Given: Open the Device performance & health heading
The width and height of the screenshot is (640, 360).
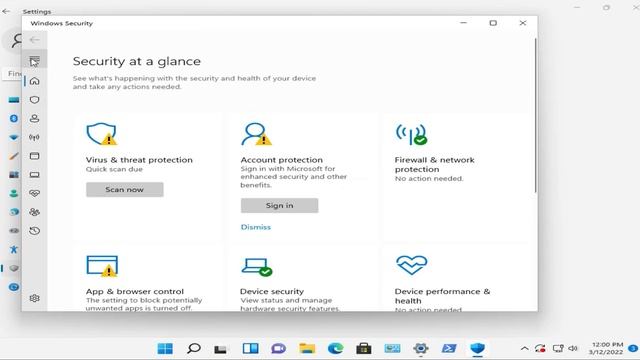Looking at the screenshot, I should (442, 296).
